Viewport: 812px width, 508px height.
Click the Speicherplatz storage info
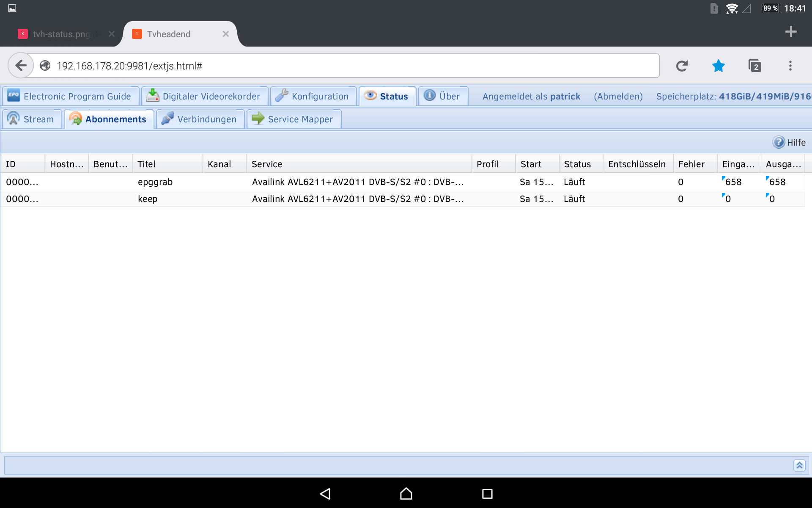pyautogui.click(x=734, y=97)
